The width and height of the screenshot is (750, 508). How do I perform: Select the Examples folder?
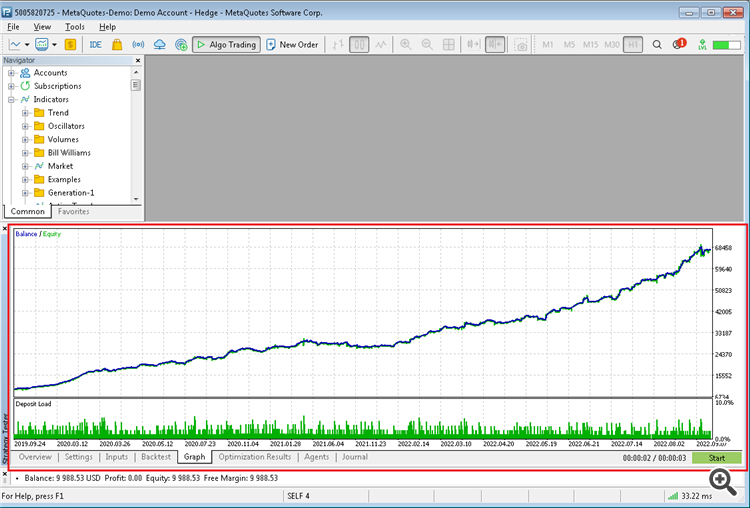(x=64, y=179)
